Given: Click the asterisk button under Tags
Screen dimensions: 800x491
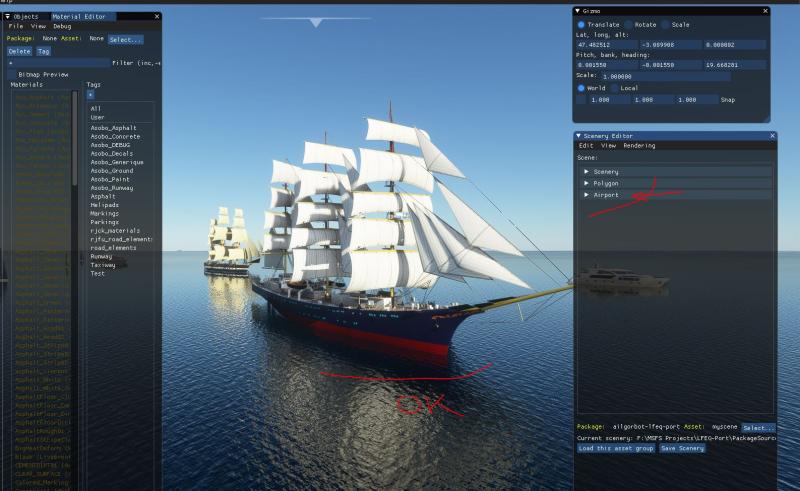Looking at the screenshot, I should pyautogui.click(x=90, y=94).
